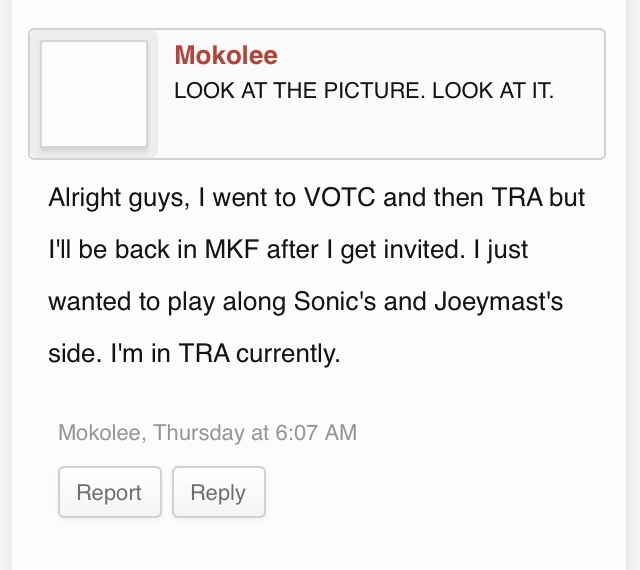The image size is (640, 570).
Task: Click the word "invited" in the post
Action: click(418, 249)
